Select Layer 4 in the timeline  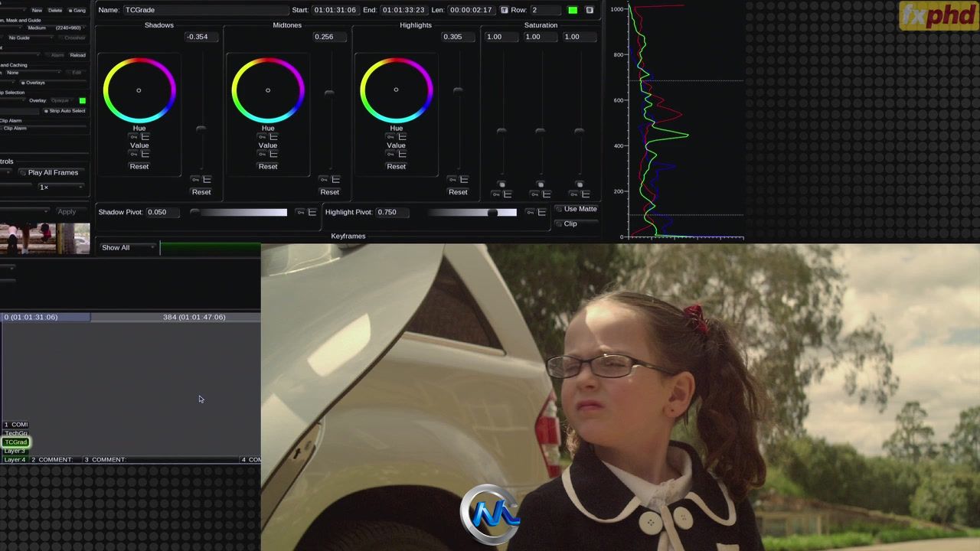pos(15,460)
